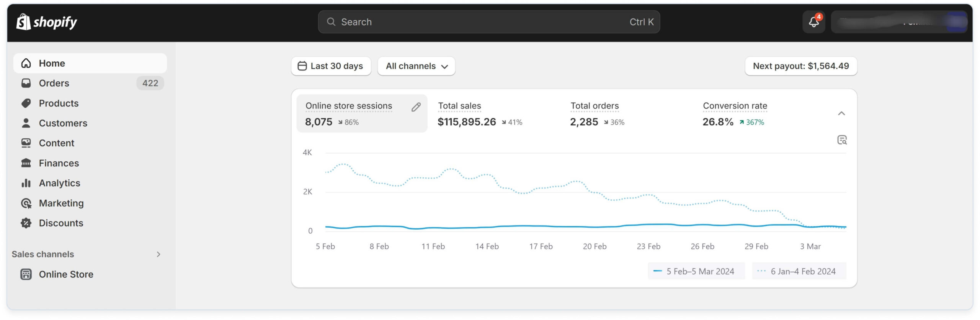The width and height of the screenshot is (980, 320).
Task: Open the Marketing menu item
Action: coord(61,203)
